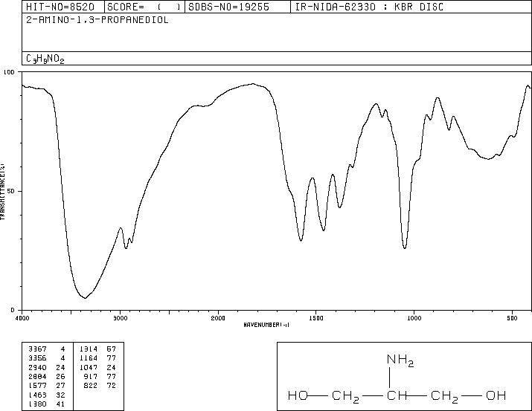532x411 pixels.
Task: Click peak table entry 2940
Action: pos(38,367)
